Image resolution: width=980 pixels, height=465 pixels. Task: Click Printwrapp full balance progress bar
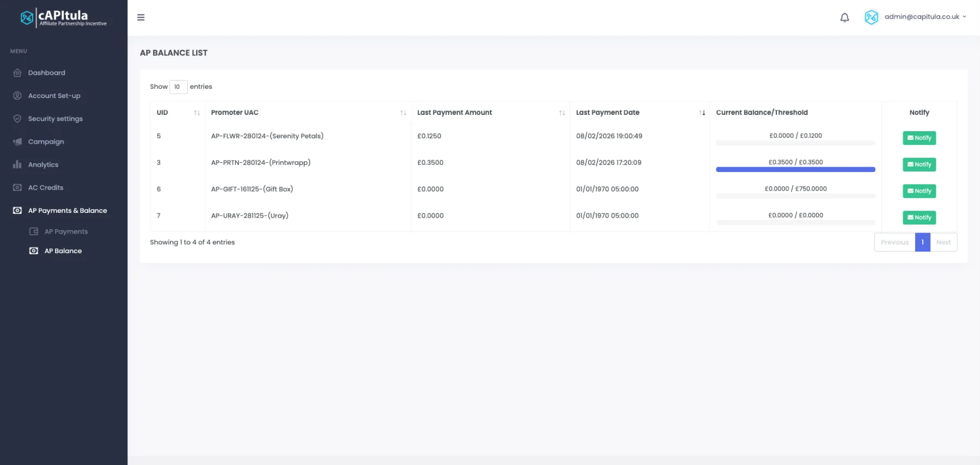tap(795, 169)
